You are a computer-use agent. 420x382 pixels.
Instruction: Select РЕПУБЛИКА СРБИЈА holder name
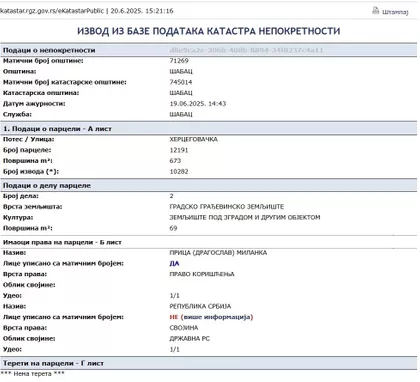tap(200, 306)
